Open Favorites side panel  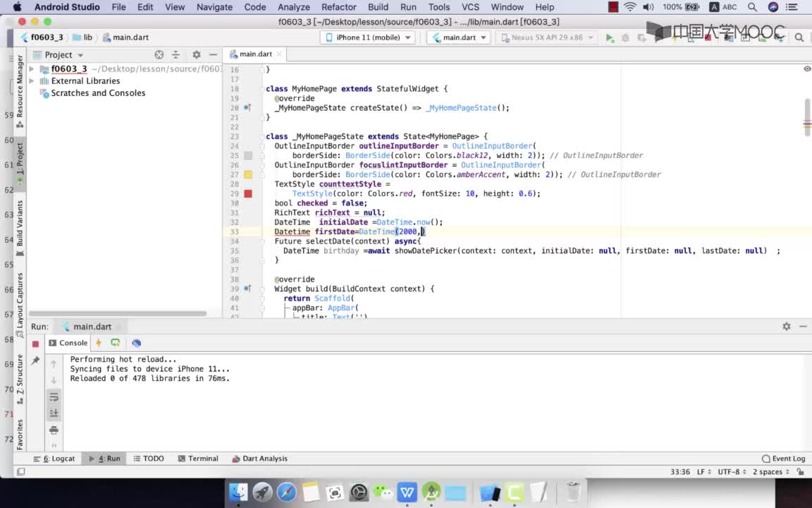[20, 435]
